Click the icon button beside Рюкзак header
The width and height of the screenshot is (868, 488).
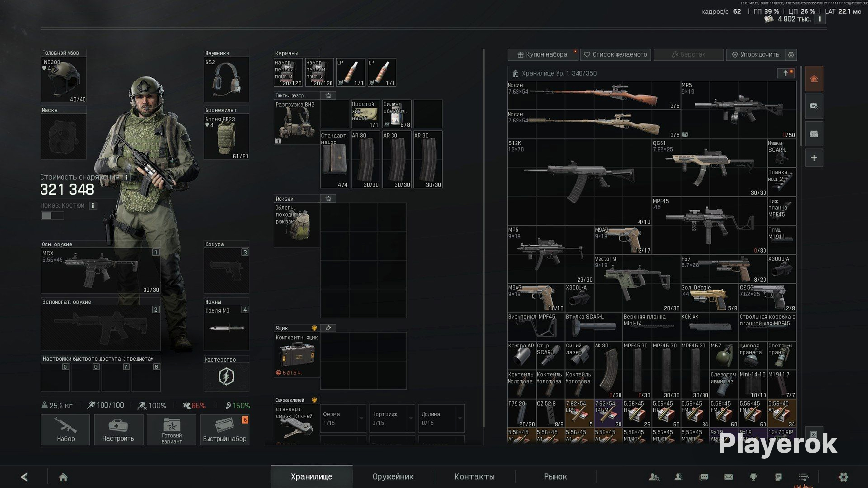pos(328,199)
